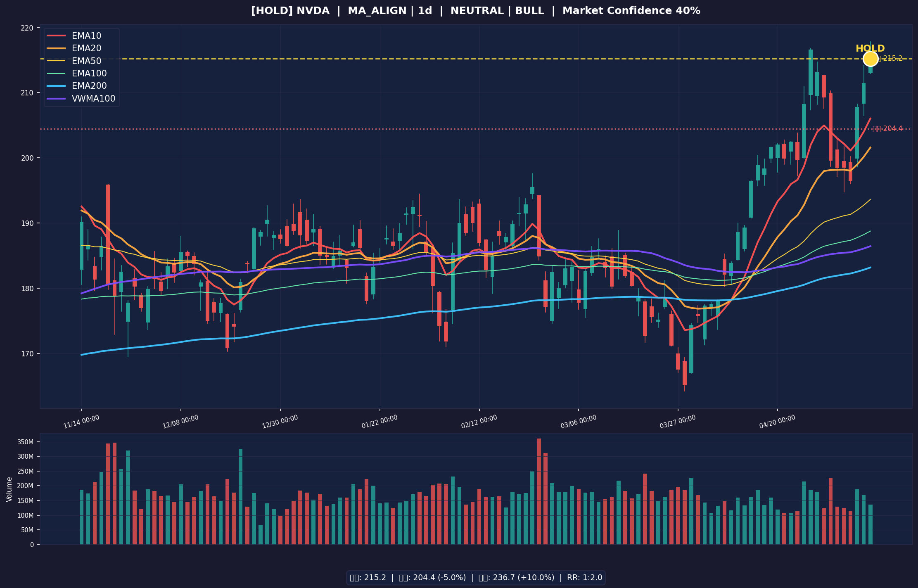Click "MA_ALIGN" in the chart title
918x588 pixels.
377,11
